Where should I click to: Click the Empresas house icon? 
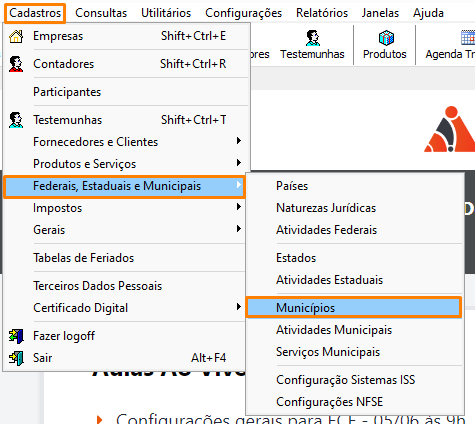16,36
